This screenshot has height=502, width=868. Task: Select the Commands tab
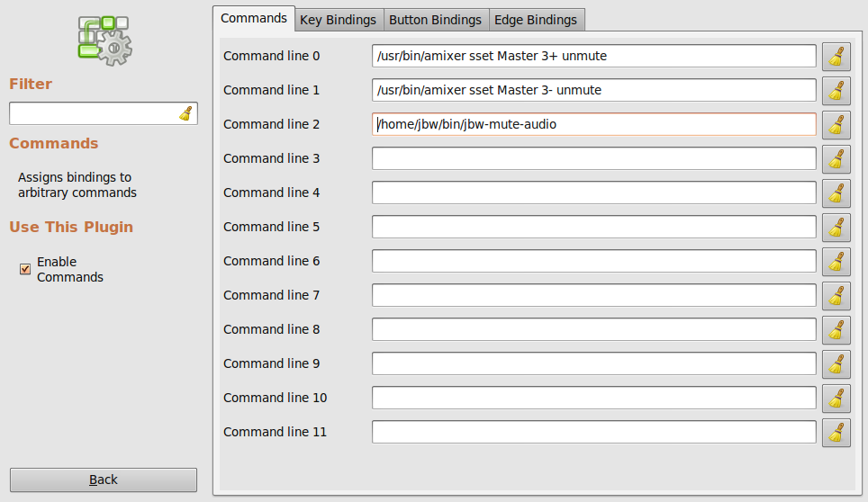coord(254,18)
